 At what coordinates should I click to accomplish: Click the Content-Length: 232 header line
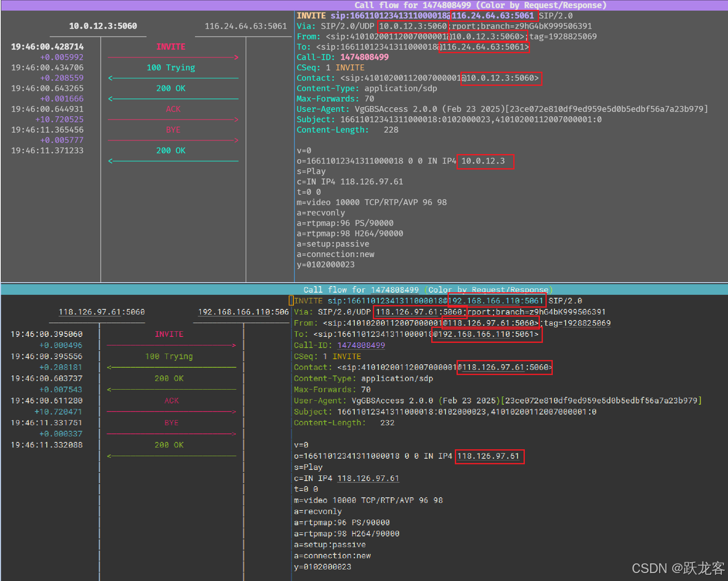coord(344,423)
